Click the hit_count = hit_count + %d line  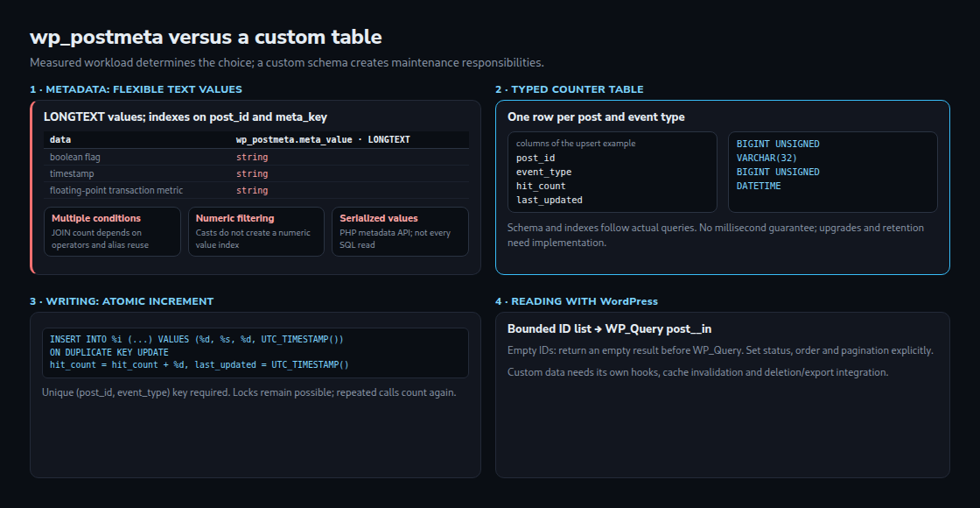click(199, 364)
